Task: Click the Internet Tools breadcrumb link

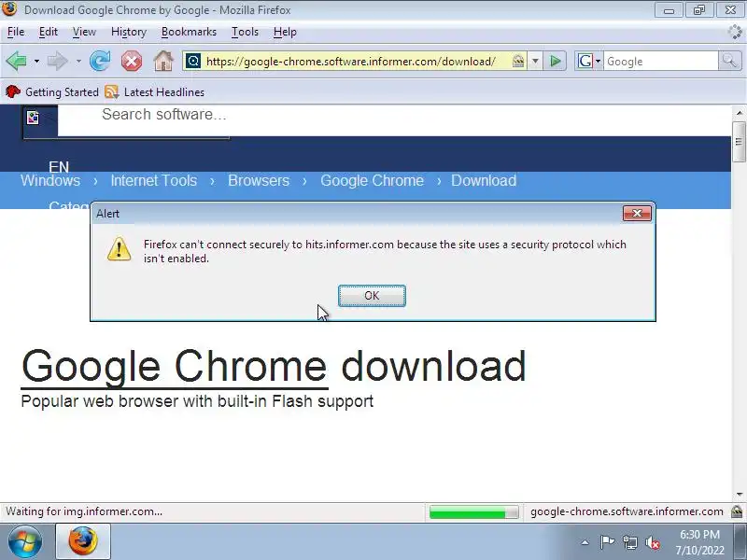Action: click(x=153, y=180)
